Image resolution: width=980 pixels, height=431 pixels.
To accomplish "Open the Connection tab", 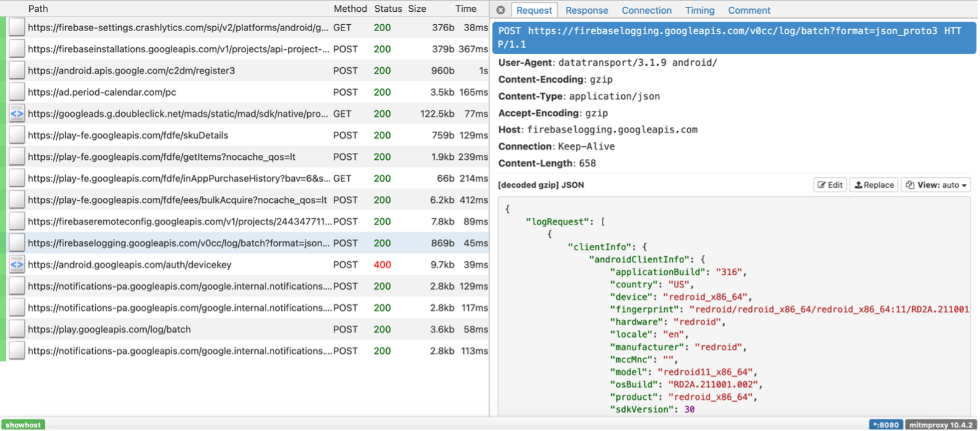I will tap(646, 11).
